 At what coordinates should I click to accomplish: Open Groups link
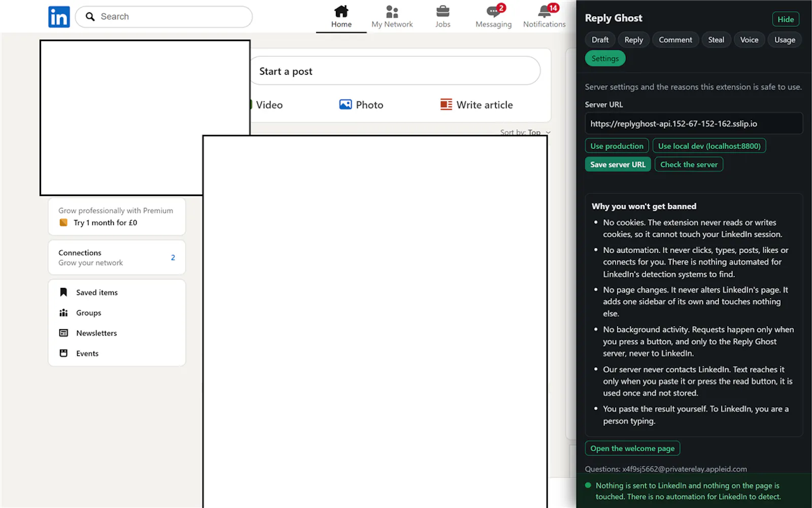(x=89, y=312)
